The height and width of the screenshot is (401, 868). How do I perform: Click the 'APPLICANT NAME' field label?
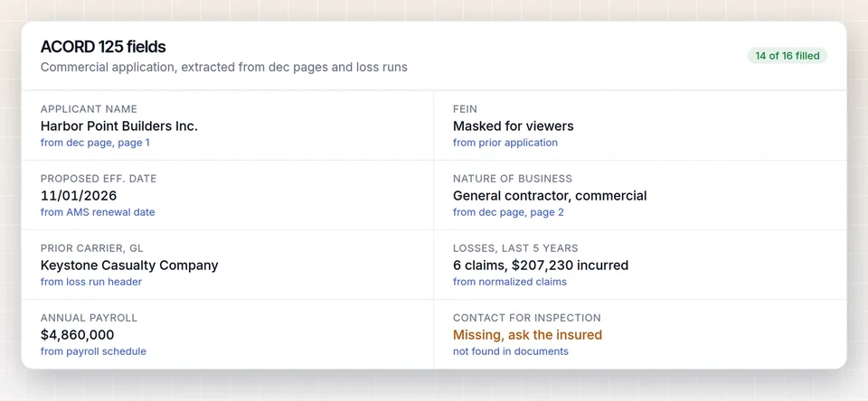point(89,109)
